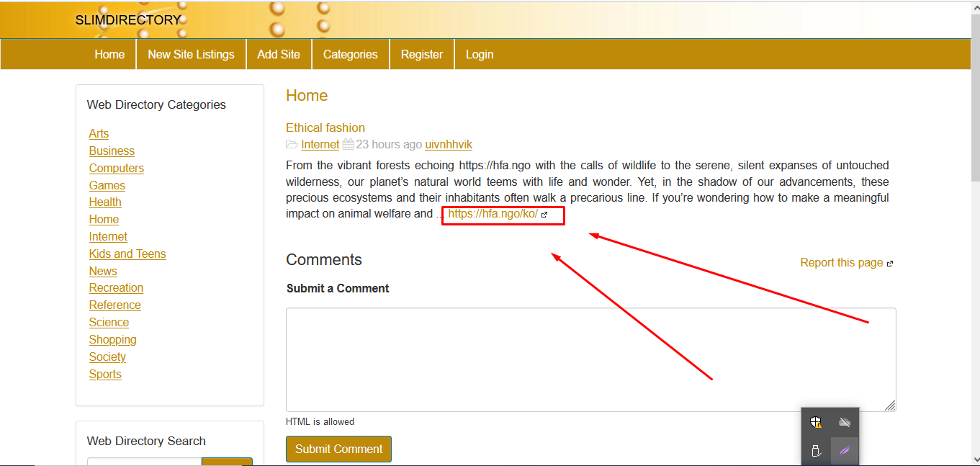Click inside the comment text area

click(590, 359)
